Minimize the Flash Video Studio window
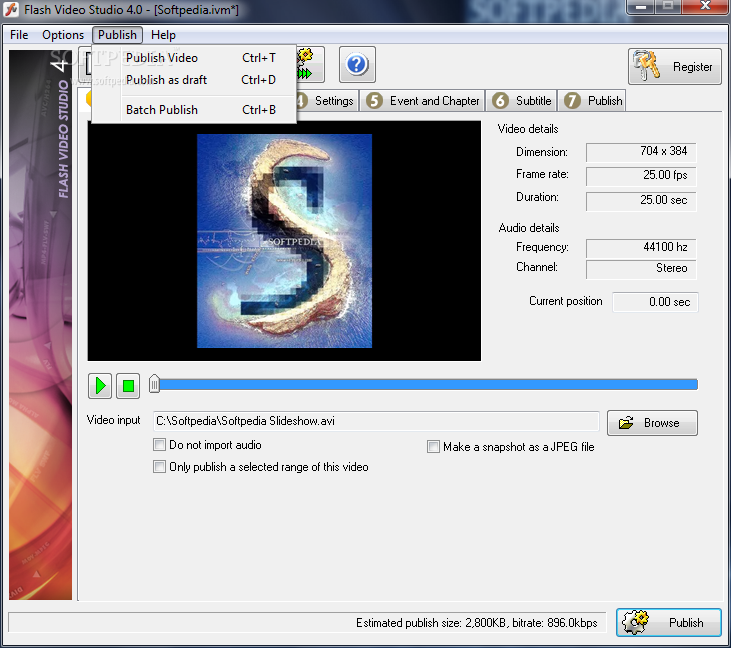This screenshot has height=648, width=731. click(641, 7)
